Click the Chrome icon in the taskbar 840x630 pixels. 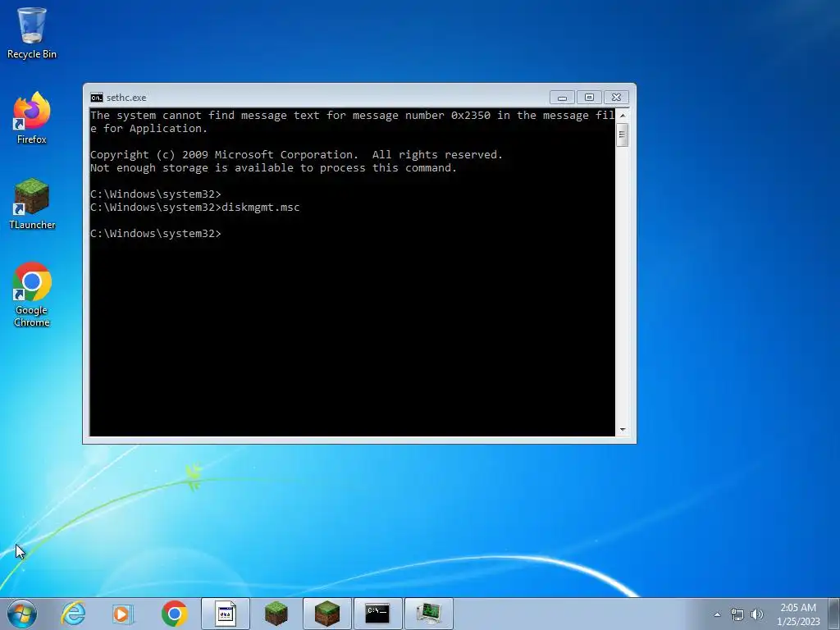coord(174,614)
